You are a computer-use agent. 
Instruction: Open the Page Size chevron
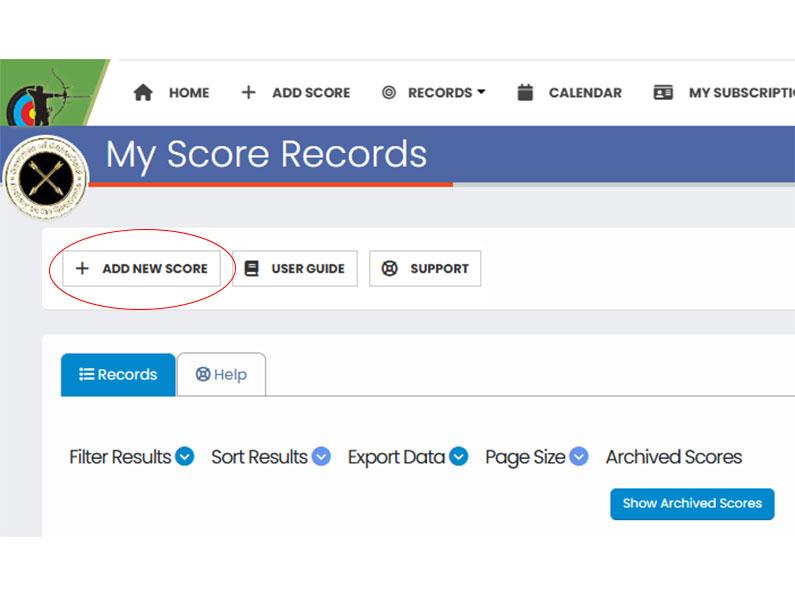tap(579, 457)
